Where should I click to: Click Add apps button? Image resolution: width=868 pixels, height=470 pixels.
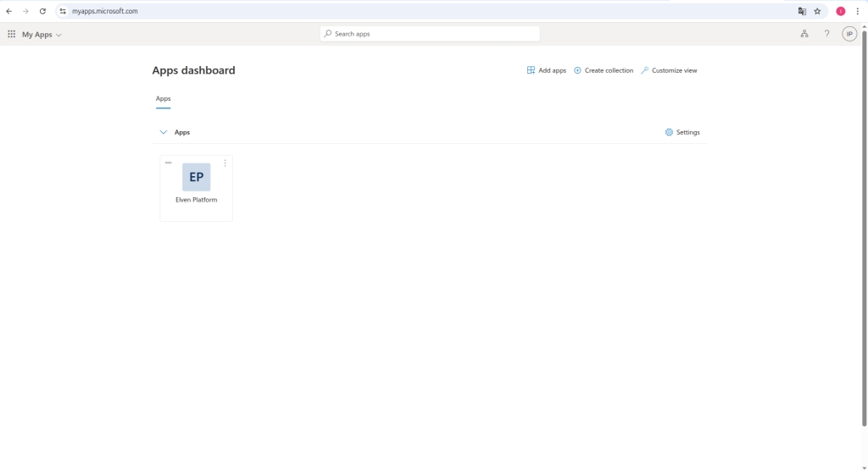coord(547,70)
